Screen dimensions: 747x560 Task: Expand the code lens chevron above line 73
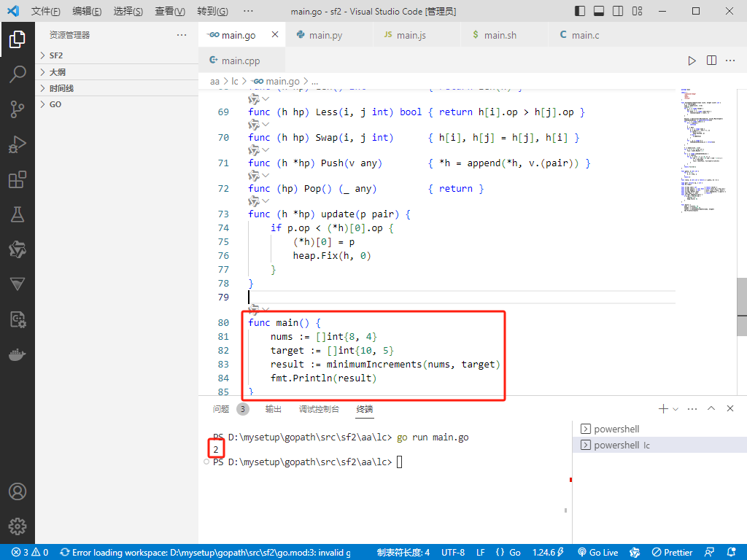(266, 201)
